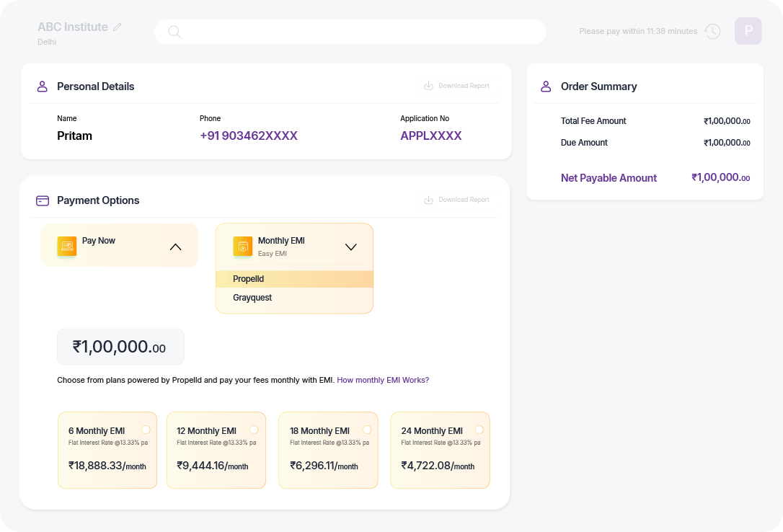Click the 18 Monthly EMI plan card
Screen dimensions: 783x532
tap(328, 450)
